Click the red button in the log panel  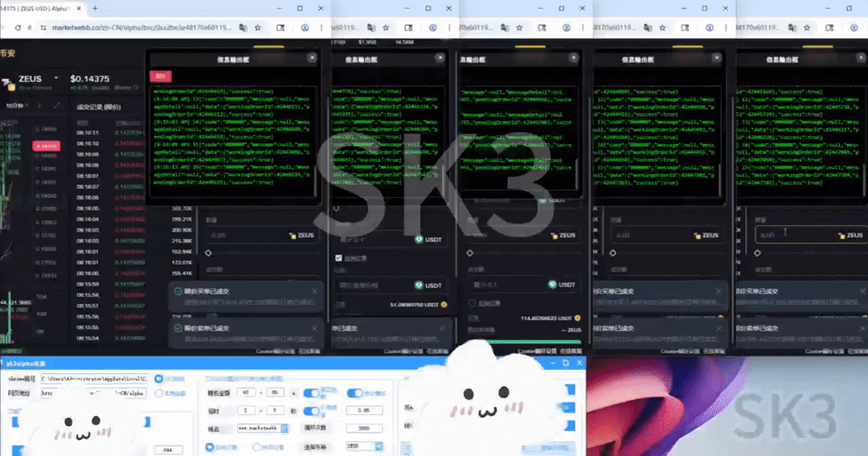[160, 76]
